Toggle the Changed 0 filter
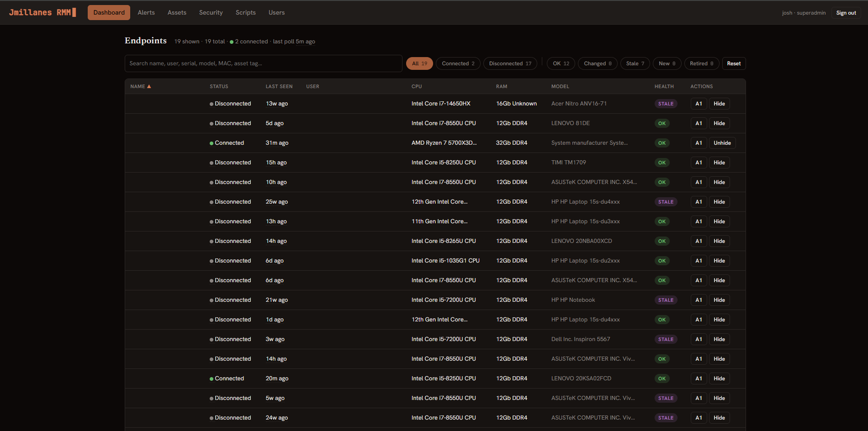 (x=598, y=63)
